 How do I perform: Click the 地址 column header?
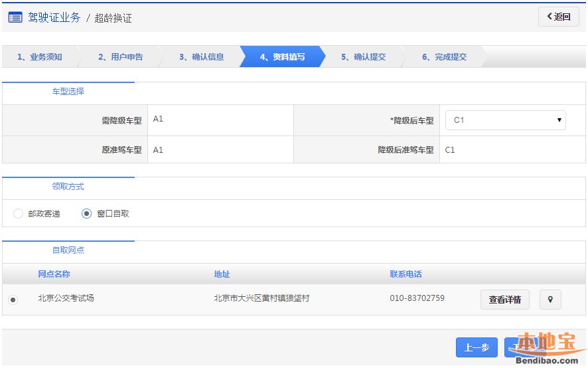222,274
